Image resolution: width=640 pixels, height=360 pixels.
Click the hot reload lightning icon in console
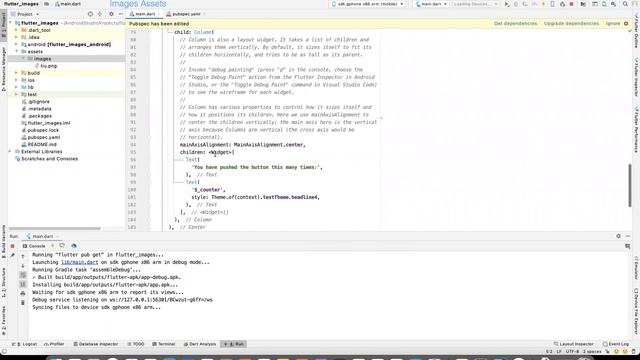click(x=53, y=246)
